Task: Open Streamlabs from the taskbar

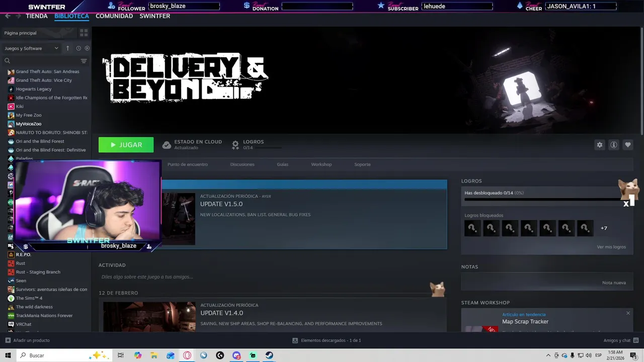Action: click(253, 355)
